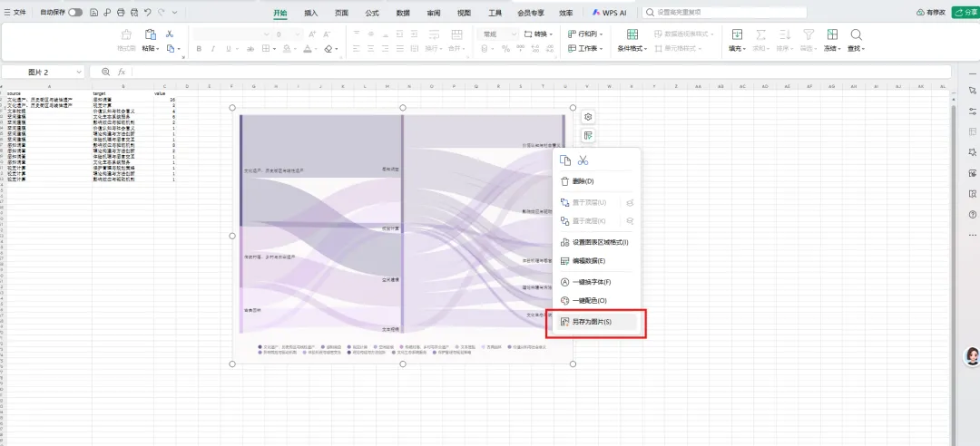Click the copy icon in context menu
This screenshot has width=980, height=446.
pos(565,160)
